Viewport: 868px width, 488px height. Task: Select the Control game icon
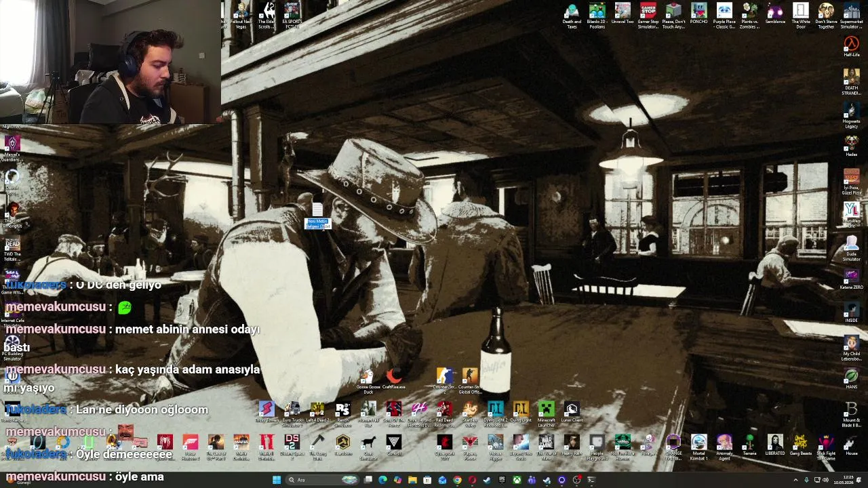[393, 445]
